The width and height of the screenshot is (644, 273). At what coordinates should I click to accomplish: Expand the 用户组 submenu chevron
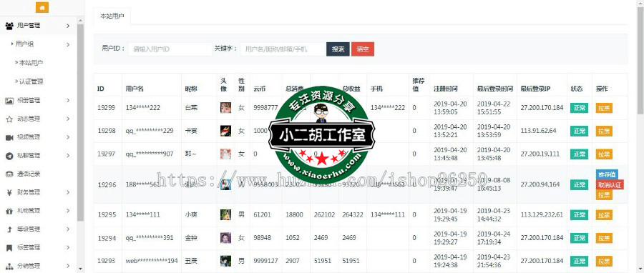click(x=68, y=44)
